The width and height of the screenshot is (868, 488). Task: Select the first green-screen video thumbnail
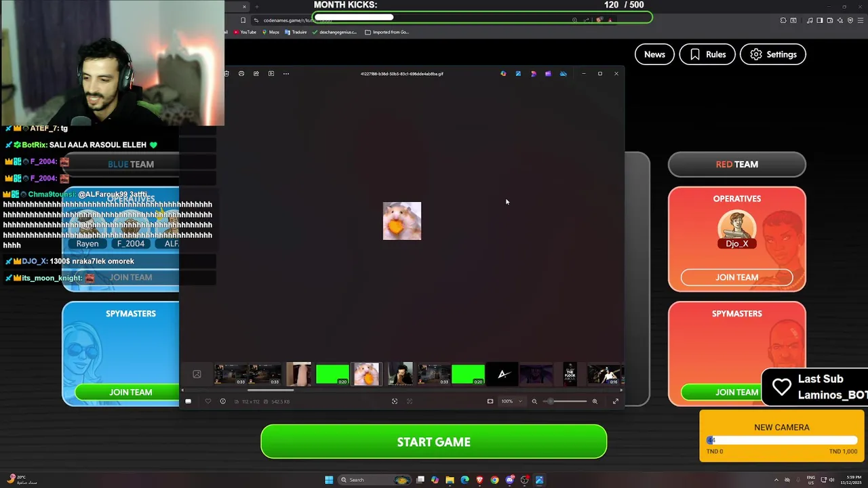[332, 374]
